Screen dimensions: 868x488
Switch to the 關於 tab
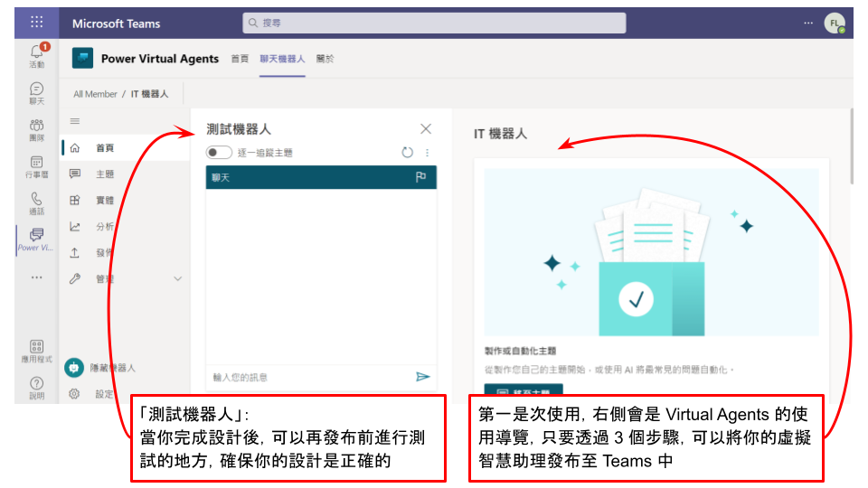click(x=325, y=59)
